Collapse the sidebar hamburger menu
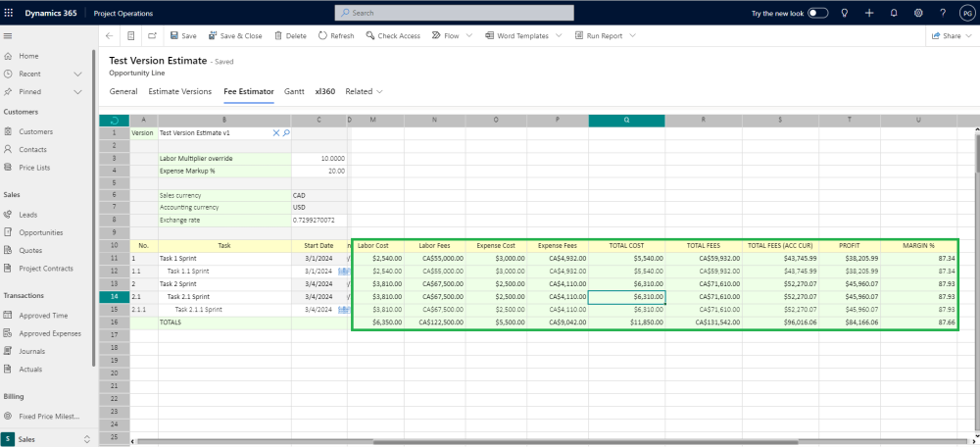Viewport: 980px width, 447px height. [x=8, y=36]
